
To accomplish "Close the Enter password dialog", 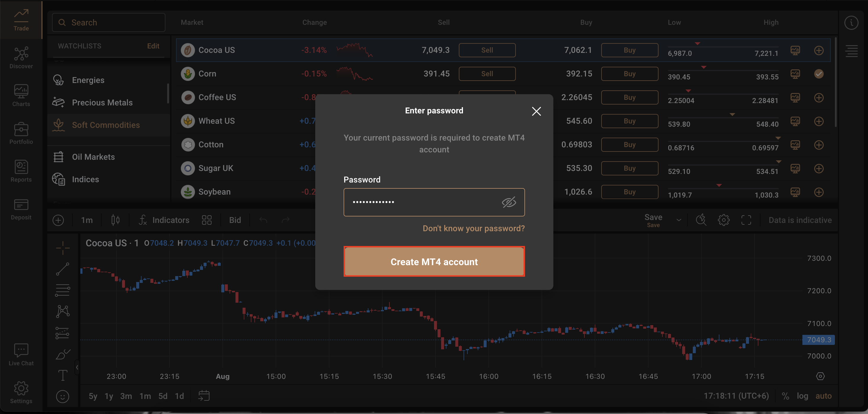I will click(536, 111).
